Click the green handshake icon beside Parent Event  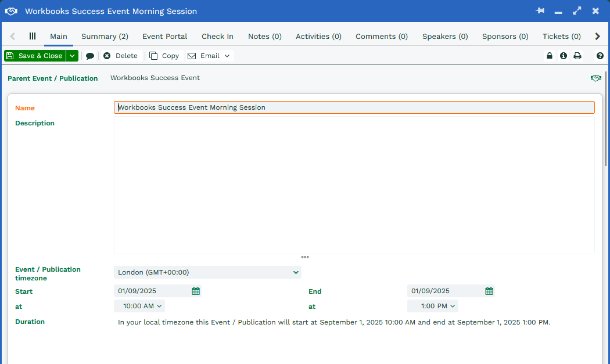(x=595, y=78)
